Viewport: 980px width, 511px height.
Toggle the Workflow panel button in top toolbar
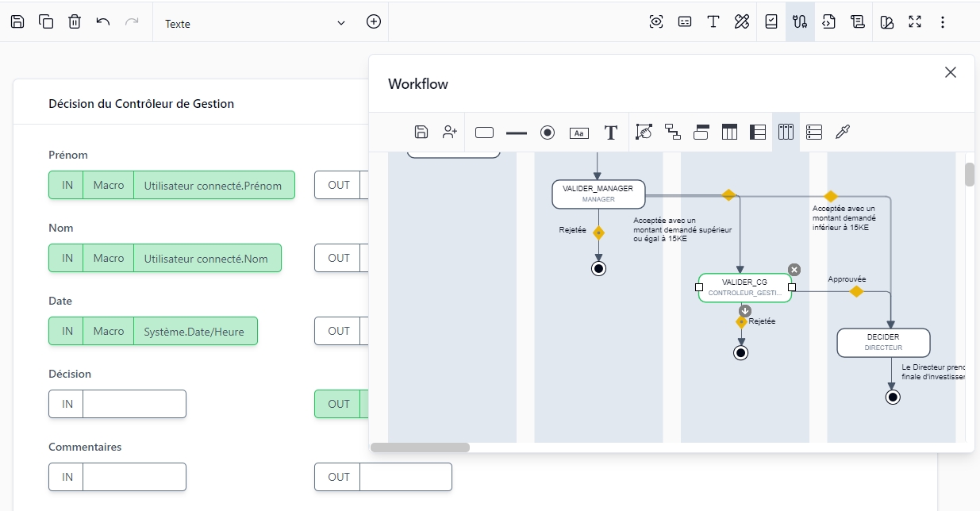coord(800,22)
